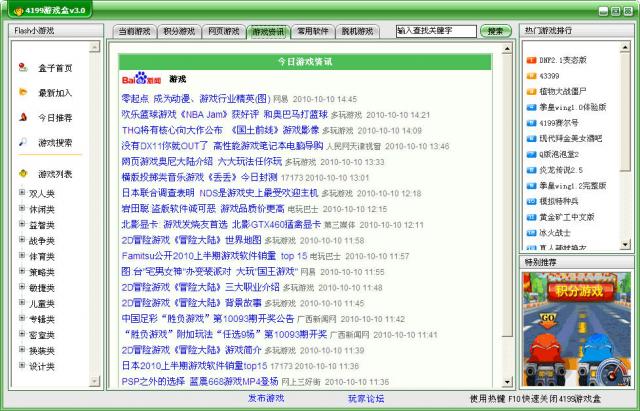
Task: Open the PSP之外的选择 news link
Action: (x=200, y=382)
